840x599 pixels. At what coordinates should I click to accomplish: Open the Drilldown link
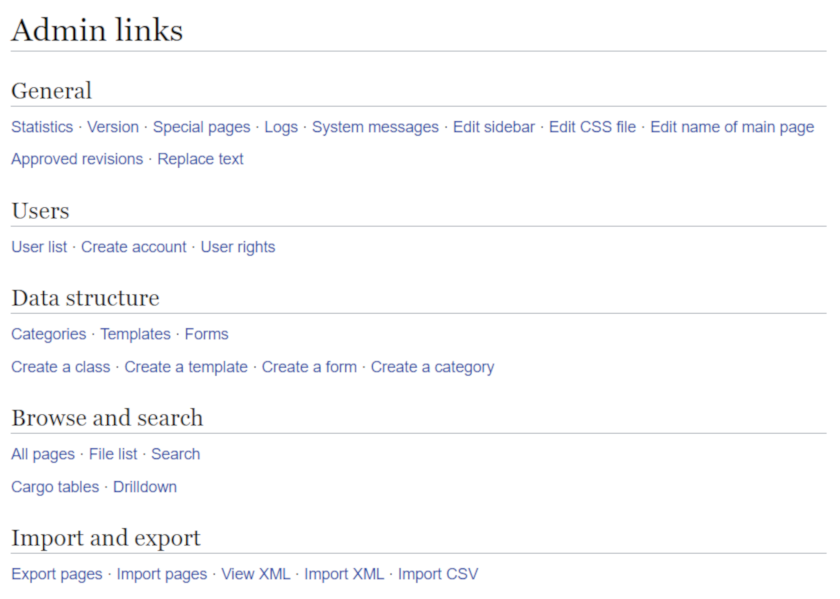(145, 487)
